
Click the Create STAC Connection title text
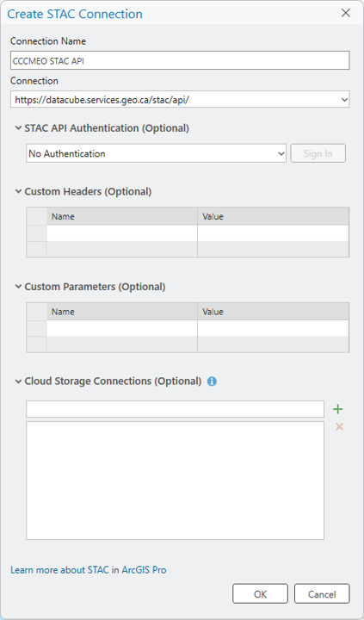click(x=75, y=14)
